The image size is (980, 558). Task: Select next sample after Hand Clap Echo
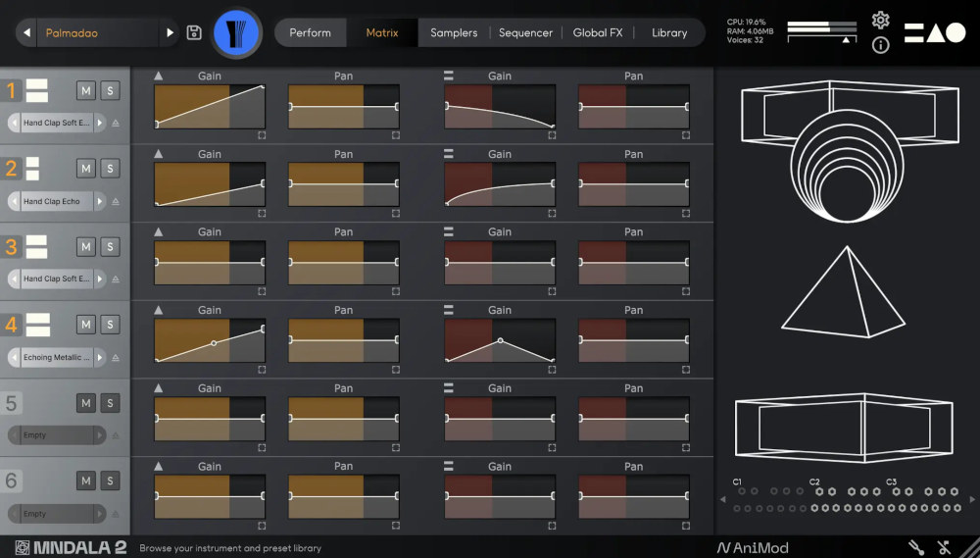(99, 201)
